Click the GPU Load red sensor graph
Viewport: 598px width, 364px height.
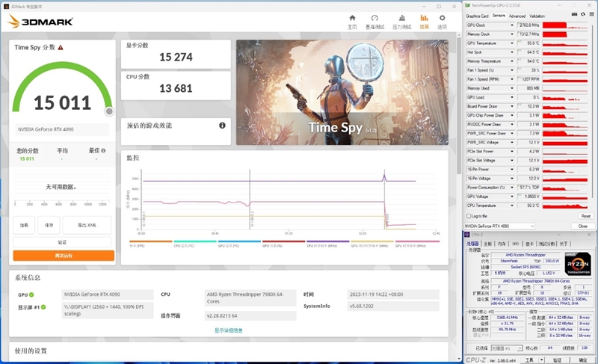point(565,97)
